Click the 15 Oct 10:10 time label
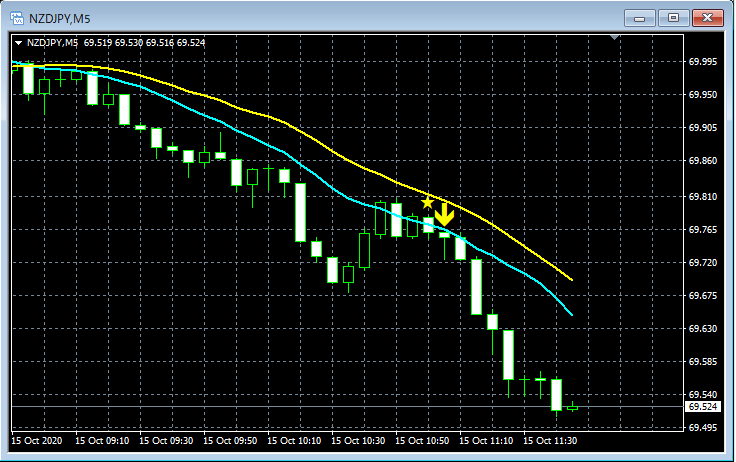The width and height of the screenshot is (736, 462). click(x=294, y=441)
